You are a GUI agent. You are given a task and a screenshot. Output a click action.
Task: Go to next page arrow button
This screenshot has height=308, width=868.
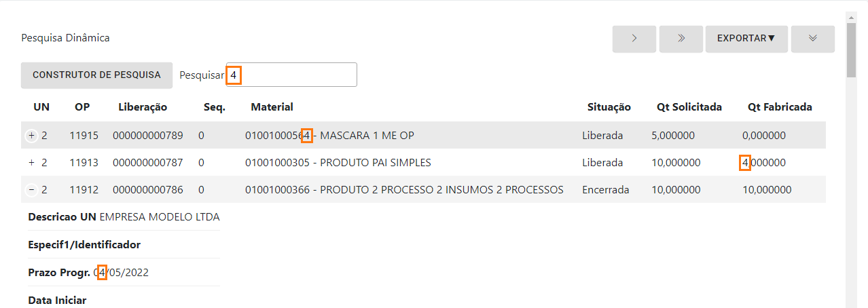coord(634,39)
